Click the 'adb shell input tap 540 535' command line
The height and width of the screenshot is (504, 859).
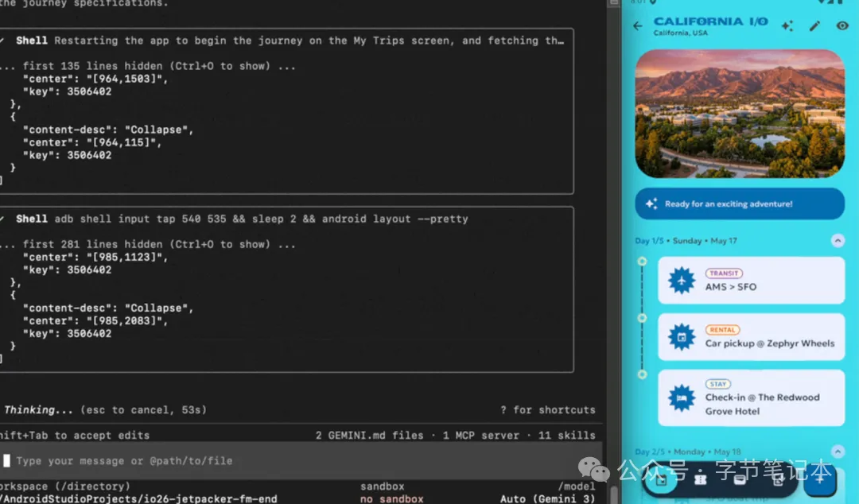coord(262,219)
